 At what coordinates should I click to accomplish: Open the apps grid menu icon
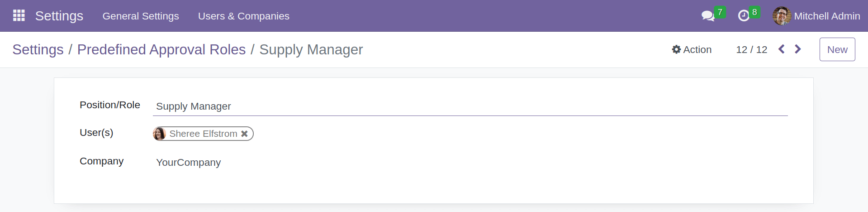click(x=19, y=16)
